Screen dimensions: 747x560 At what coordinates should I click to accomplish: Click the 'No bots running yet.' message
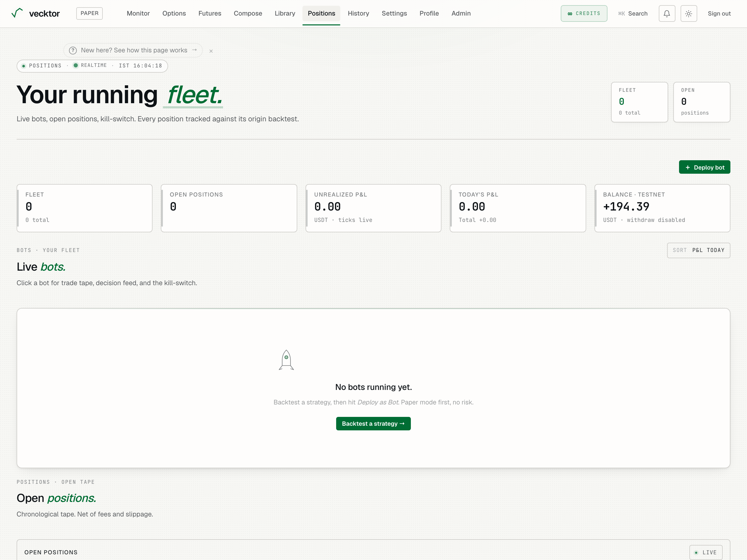click(x=373, y=387)
